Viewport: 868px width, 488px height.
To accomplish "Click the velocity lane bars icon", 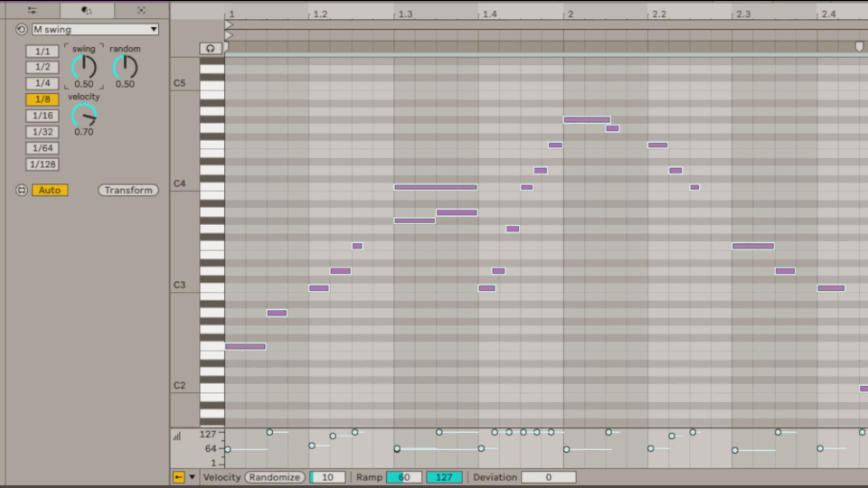I will click(x=177, y=436).
